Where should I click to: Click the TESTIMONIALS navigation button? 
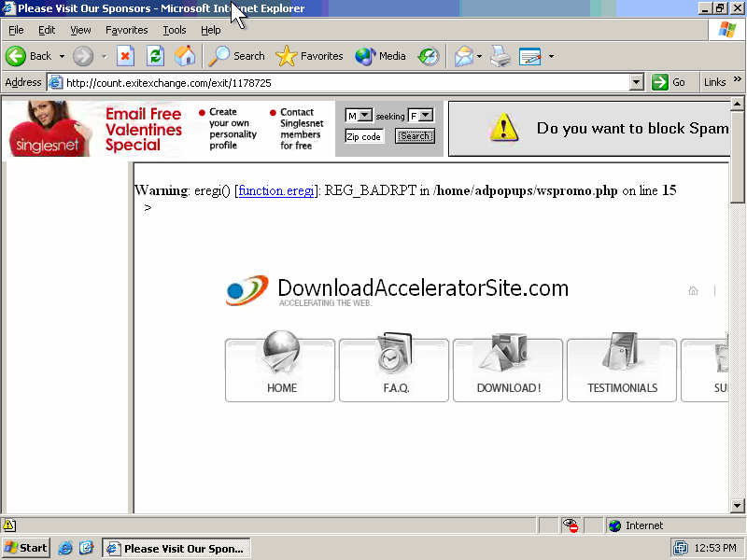622,370
